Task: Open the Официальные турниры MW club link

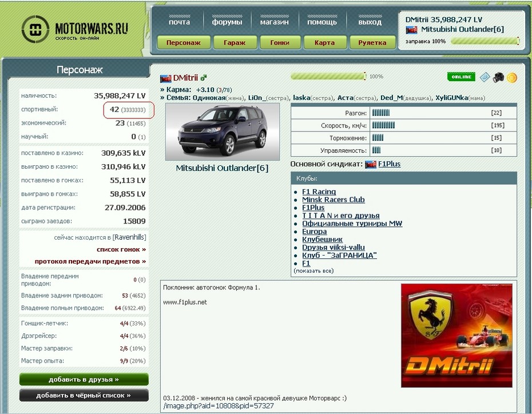Action: pos(352,224)
